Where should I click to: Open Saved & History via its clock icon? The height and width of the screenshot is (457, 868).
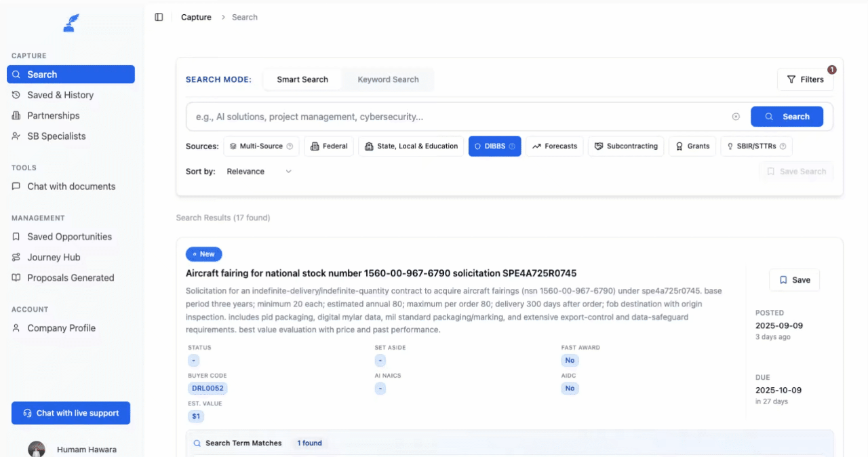tap(16, 95)
